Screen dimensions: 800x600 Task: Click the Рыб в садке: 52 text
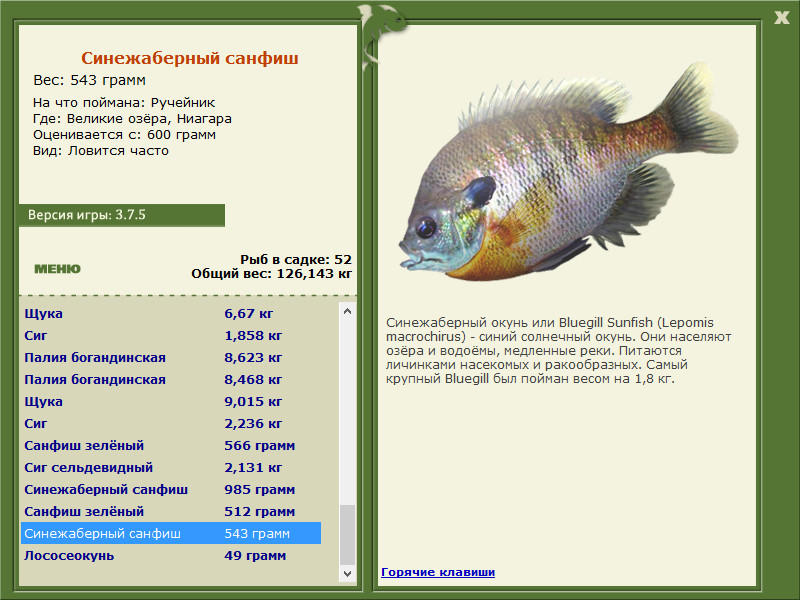tap(296, 260)
